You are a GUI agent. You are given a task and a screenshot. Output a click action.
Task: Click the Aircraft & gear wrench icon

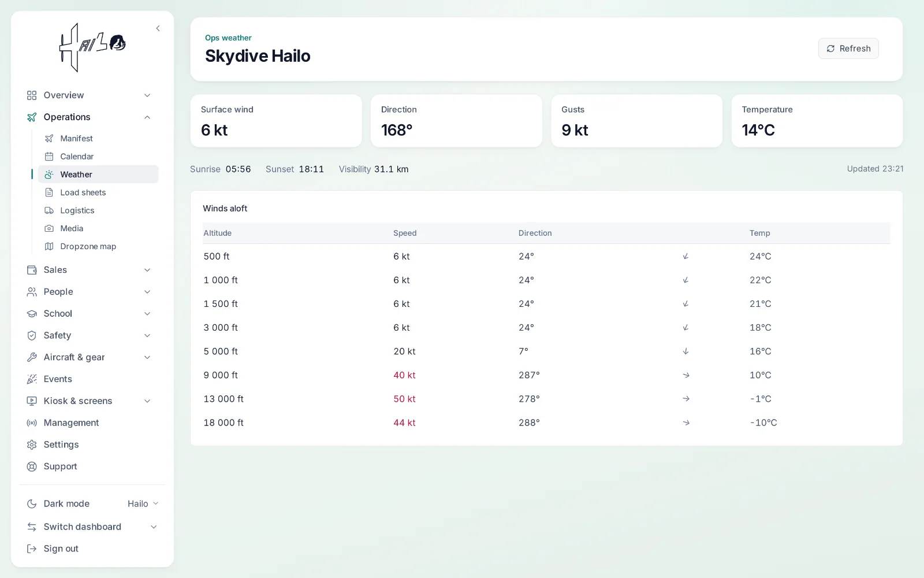click(x=32, y=357)
